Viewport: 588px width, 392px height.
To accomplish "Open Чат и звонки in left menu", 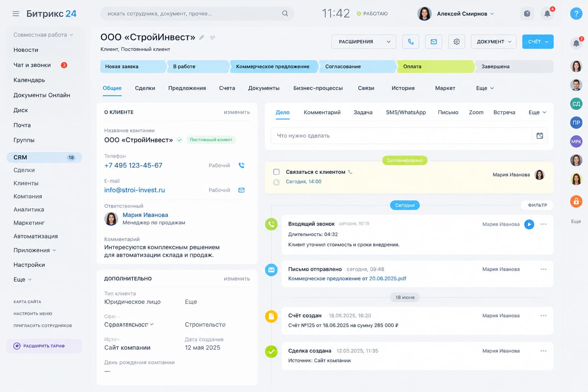I will (32, 65).
